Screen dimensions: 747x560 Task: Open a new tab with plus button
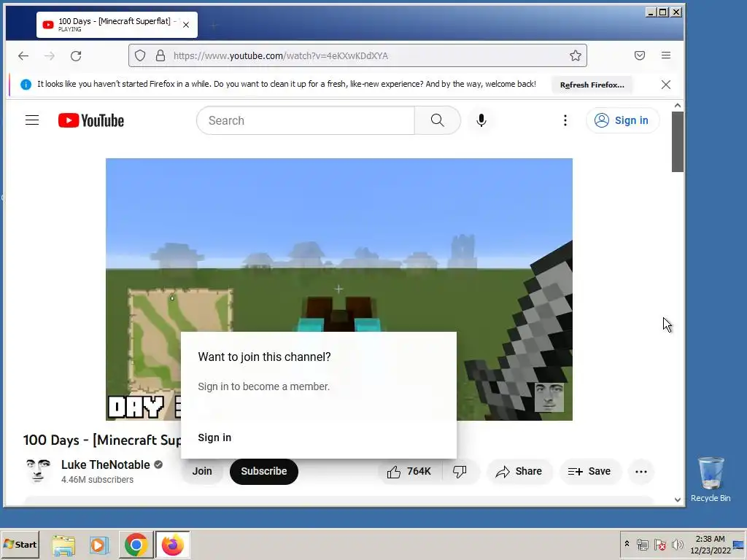click(214, 26)
